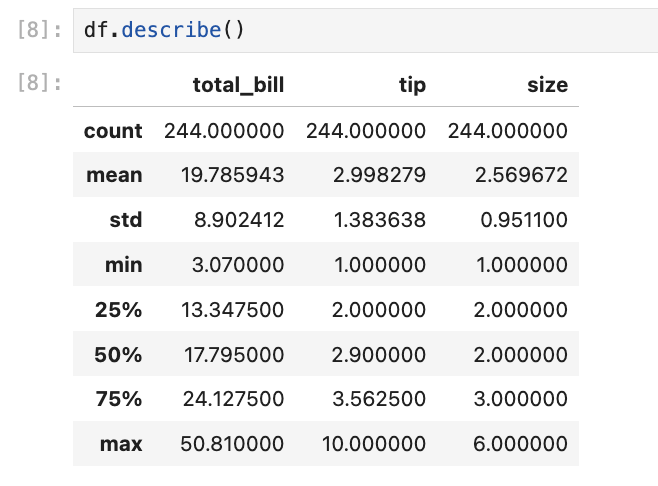The height and width of the screenshot is (486, 658).
Task: Click total_bill median value 17.795000
Action: point(234,355)
